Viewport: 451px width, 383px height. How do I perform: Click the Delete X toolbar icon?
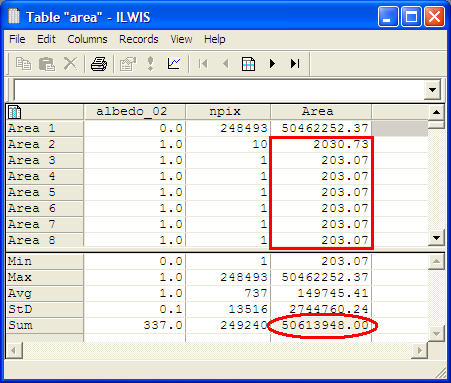(70, 63)
